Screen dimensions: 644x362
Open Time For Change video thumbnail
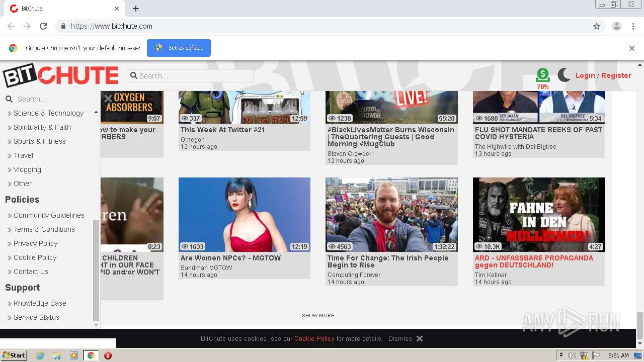click(x=391, y=215)
